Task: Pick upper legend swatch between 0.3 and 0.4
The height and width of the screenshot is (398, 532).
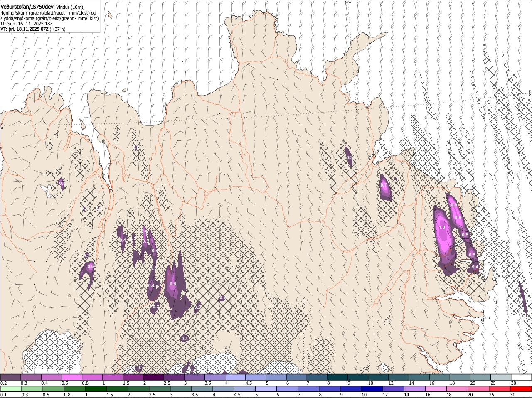Action: (x=31, y=377)
